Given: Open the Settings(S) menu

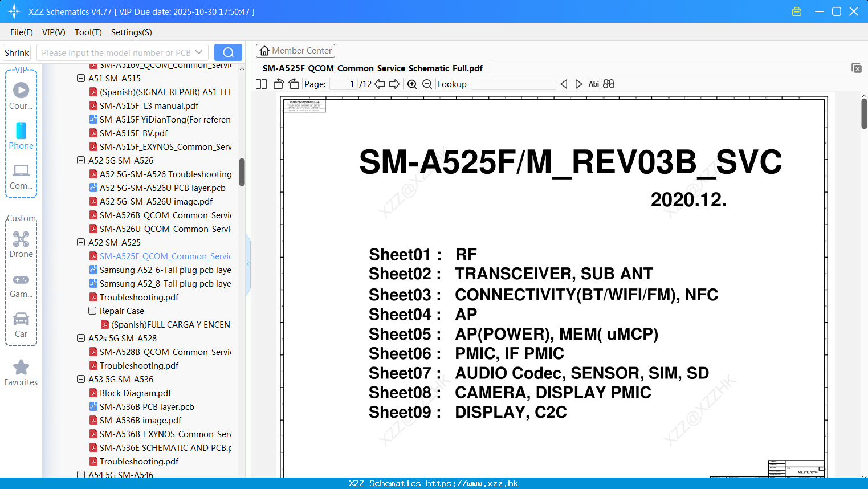Looking at the screenshot, I should tap(132, 32).
